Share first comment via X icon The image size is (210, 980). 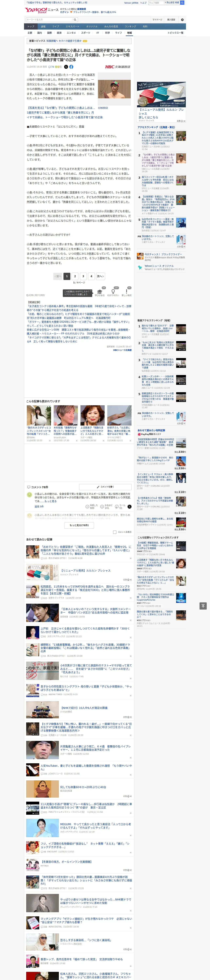click(129, 506)
